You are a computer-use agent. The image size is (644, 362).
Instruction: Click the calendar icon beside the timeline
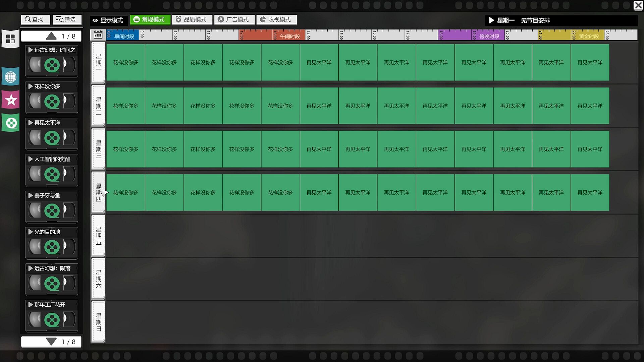coord(98,35)
